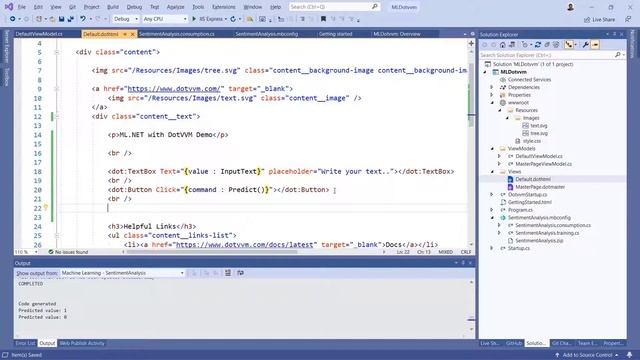Viewport: 640px width, 360px height.
Task: Undo the last edit in the toolbar
Action: (83, 19)
